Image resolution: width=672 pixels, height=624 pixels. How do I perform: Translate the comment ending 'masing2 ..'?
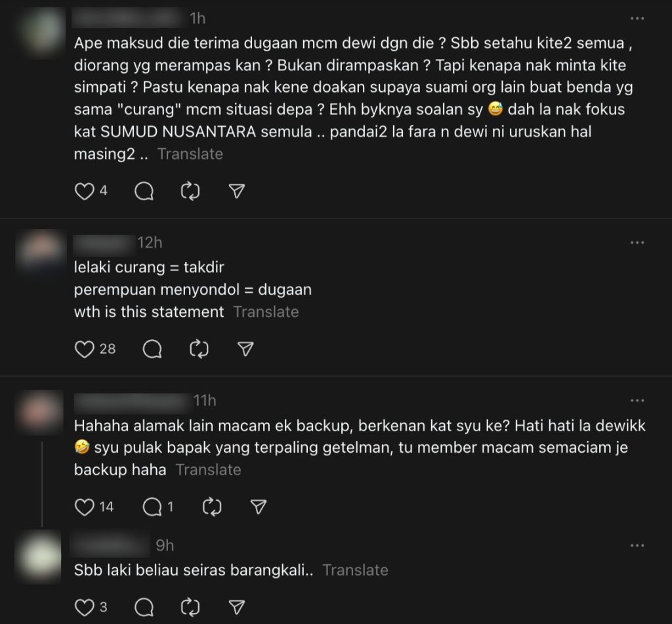click(190, 154)
